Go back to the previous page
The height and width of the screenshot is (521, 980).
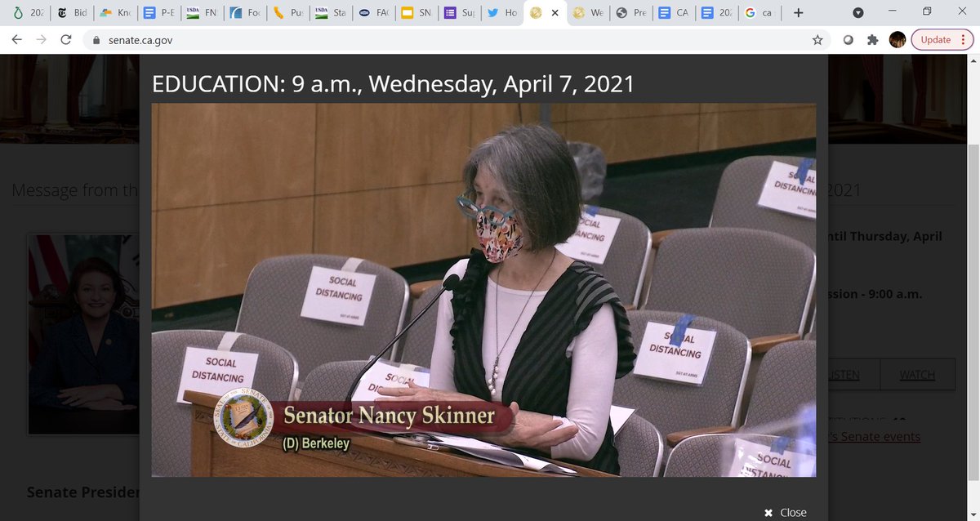(x=16, y=39)
